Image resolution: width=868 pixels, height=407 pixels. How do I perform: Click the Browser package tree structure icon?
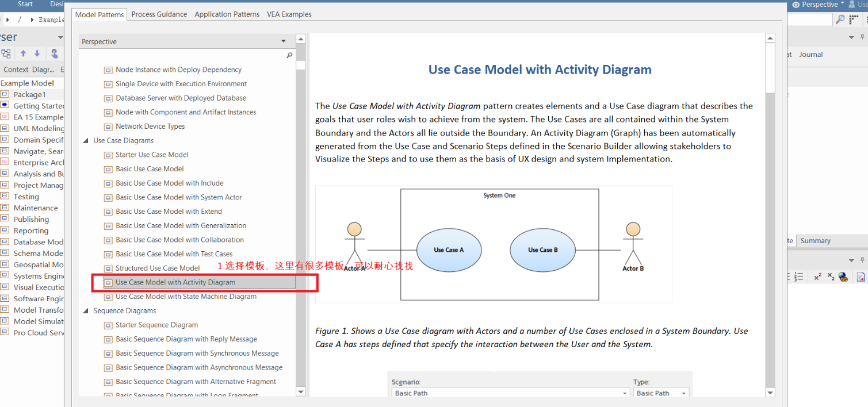6,53
